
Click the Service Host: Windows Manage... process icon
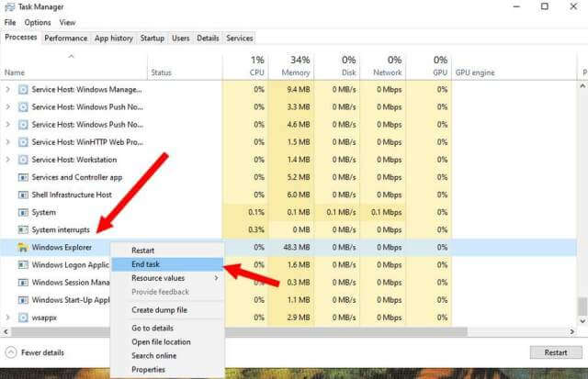click(23, 90)
